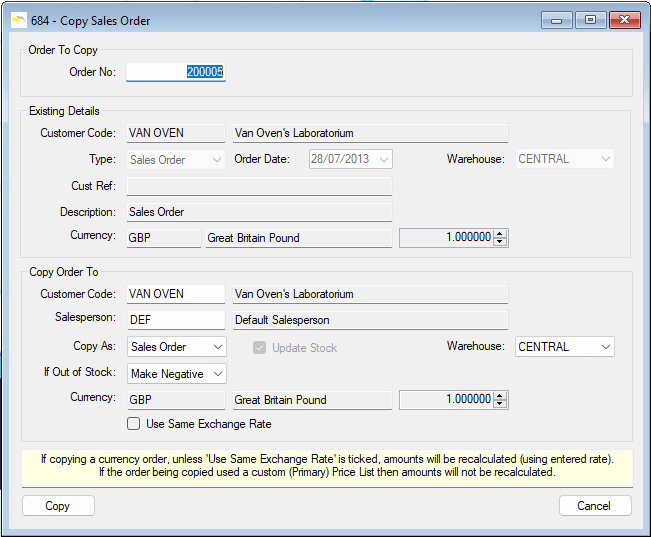Click the Copy Order To exchange rate field
This screenshot has height=537, width=651.
(x=446, y=399)
